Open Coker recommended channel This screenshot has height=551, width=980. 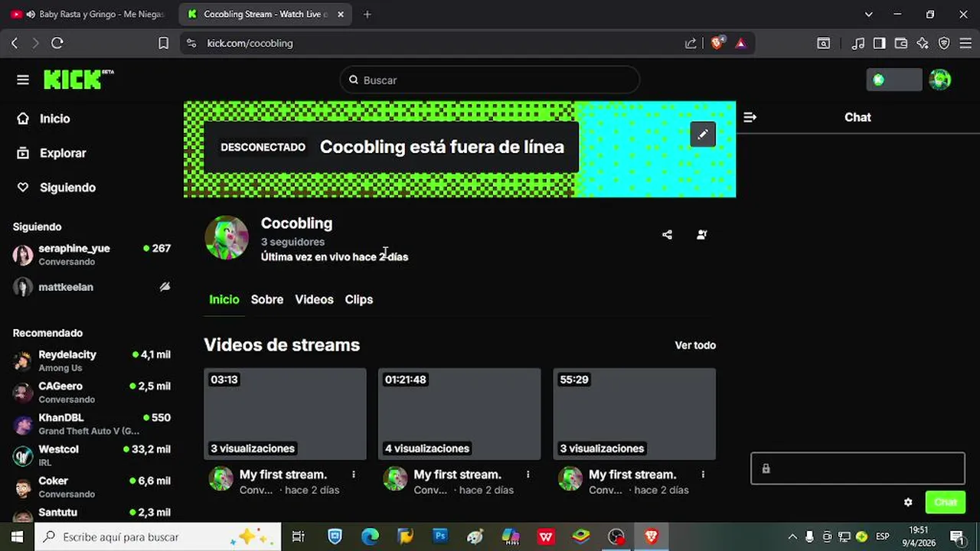point(92,487)
